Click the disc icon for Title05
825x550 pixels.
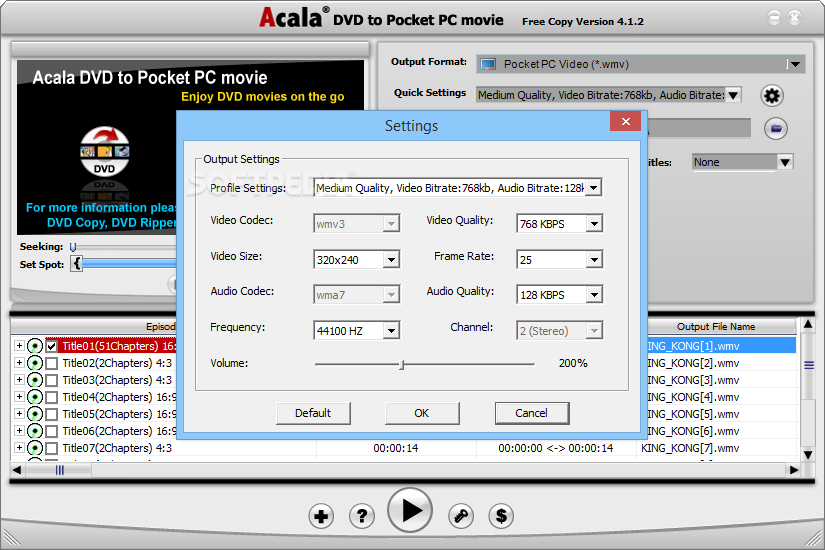tap(35, 414)
